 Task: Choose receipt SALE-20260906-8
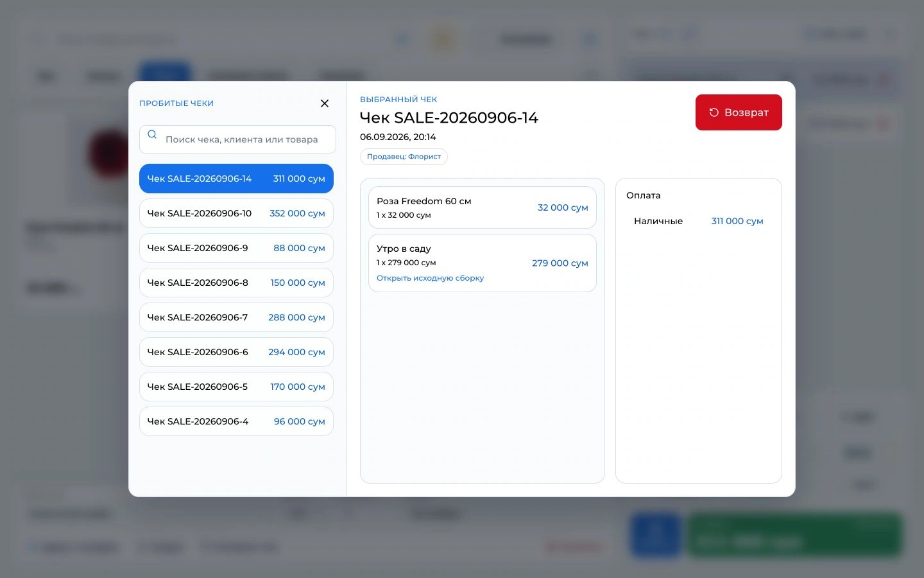point(236,283)
